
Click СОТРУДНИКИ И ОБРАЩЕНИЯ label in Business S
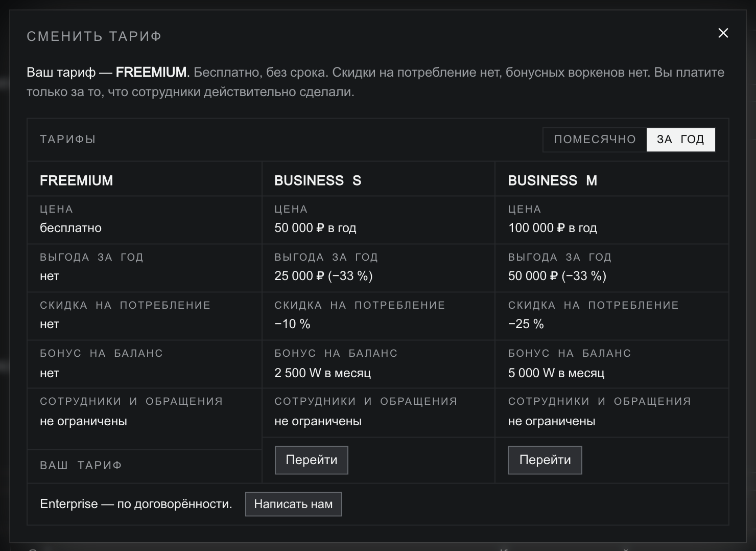(x=366, y=401)
